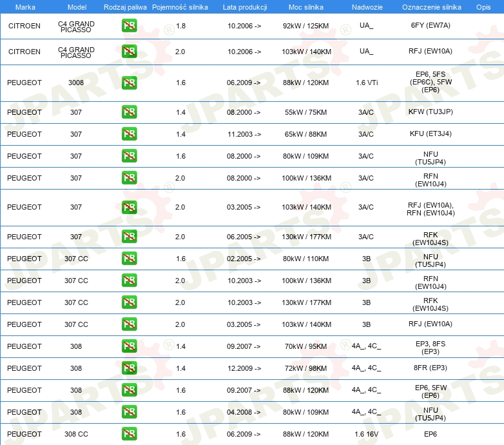Click the fuel icon in the 307 CC 130kW / 177KM row
504x445 pixels.
(x=129, y=302)
